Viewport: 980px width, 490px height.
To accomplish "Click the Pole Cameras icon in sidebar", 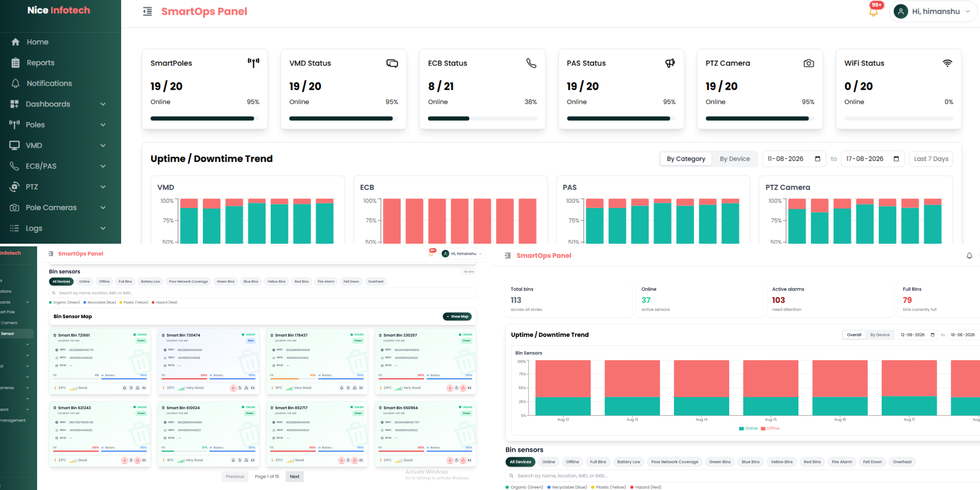I will click(x=15, y=207).
